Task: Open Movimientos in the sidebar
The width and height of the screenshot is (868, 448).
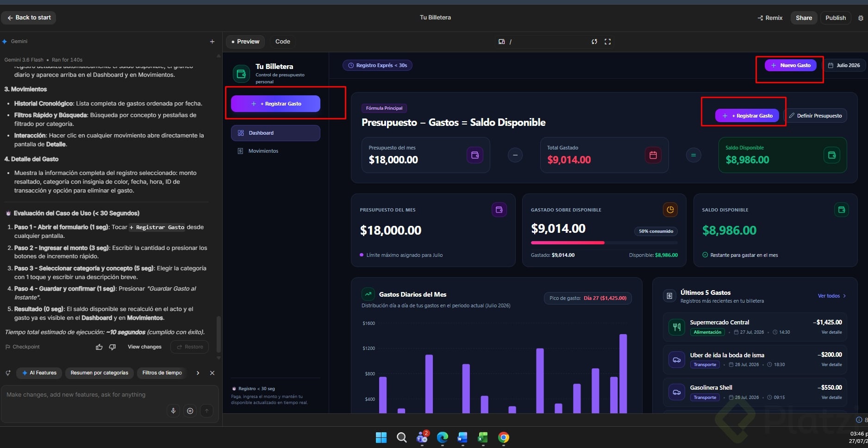Action: click(x=275, y=151)
